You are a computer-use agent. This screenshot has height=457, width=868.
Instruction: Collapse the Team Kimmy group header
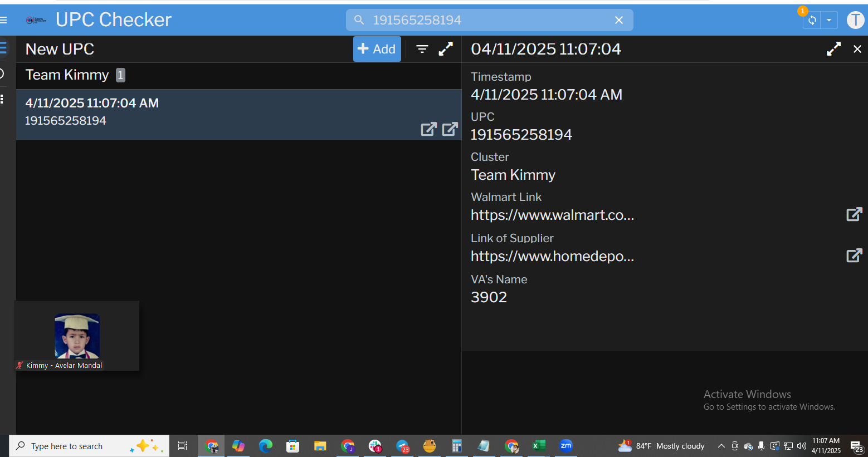[67, 75]
